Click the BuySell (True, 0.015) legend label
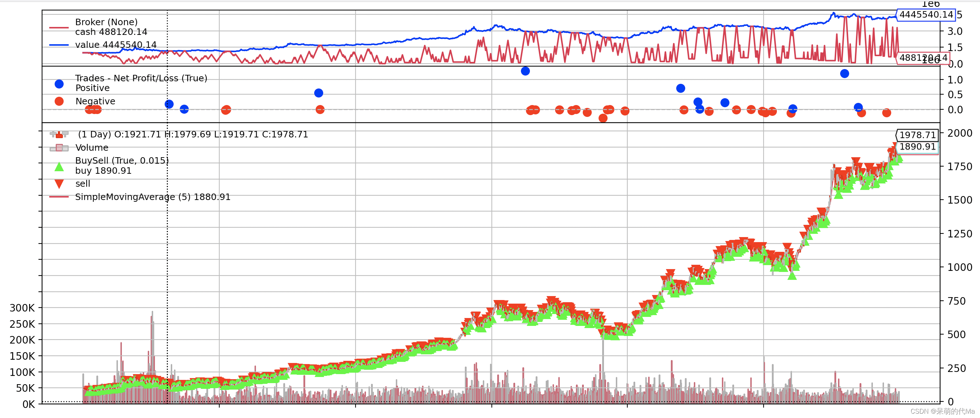Viewport: 980px width, 418px height. tap(122, 161)
